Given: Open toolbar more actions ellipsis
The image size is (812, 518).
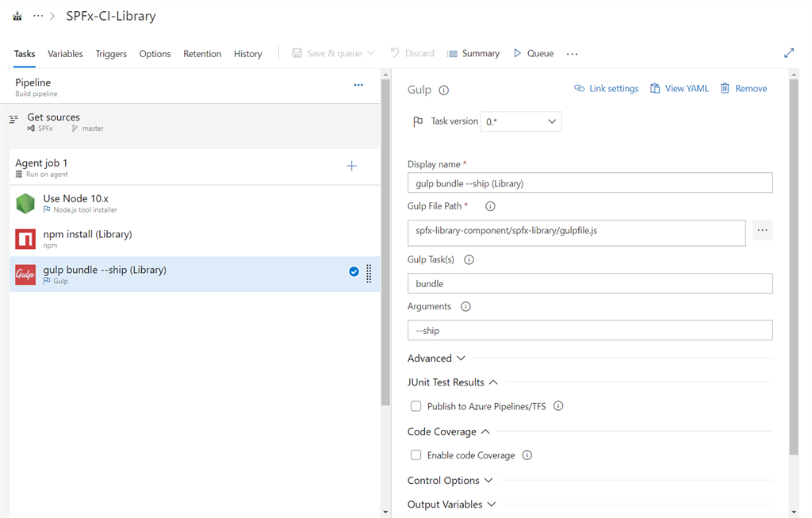Looking at the screenshot, I should click(573, 54).
